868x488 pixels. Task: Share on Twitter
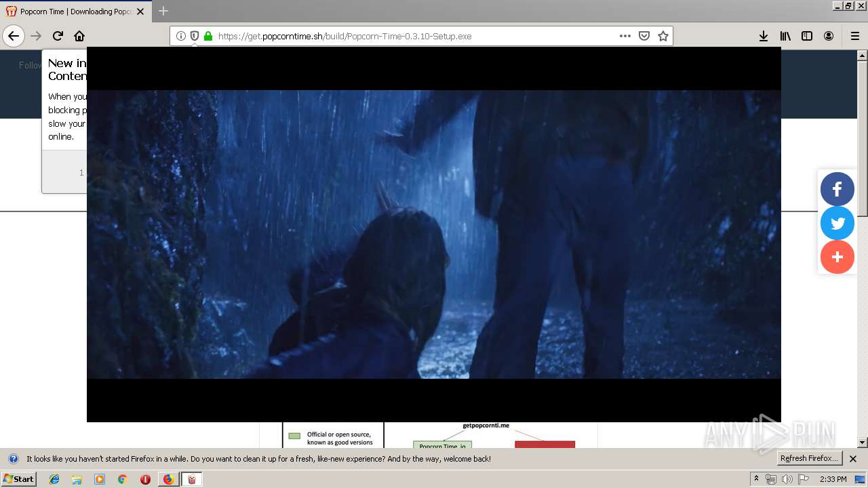(x=837, y=223)
